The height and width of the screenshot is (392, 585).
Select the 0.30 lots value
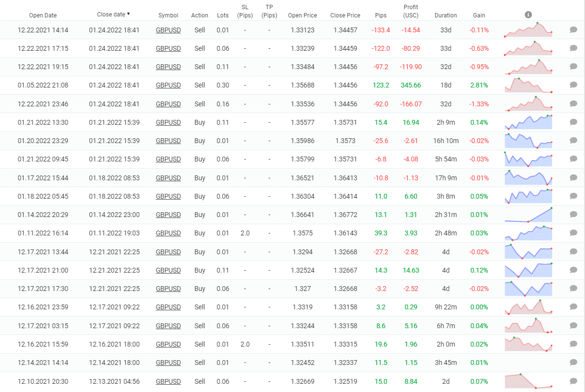(x=223, y=85)
